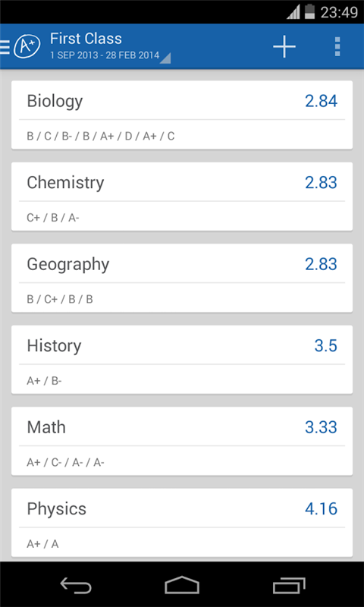Open the hamburger navigation drawer
This screenshot has height=607, width=364.
(5, 47)
